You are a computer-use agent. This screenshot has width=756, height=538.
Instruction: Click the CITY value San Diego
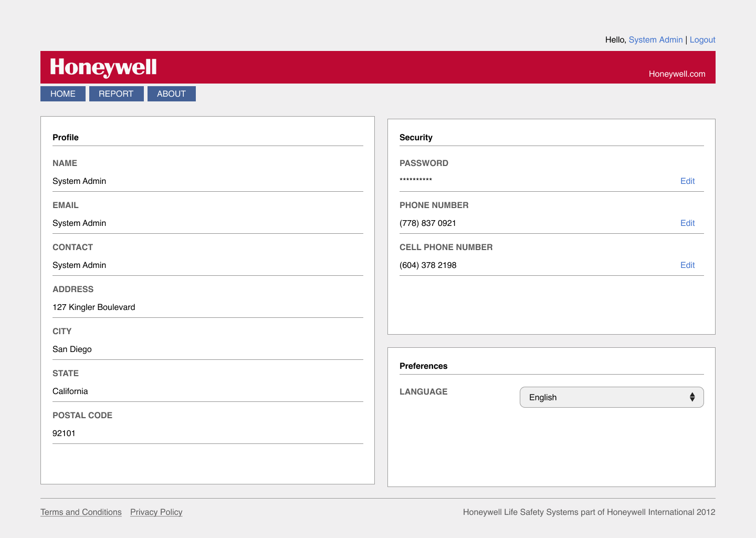72,349
